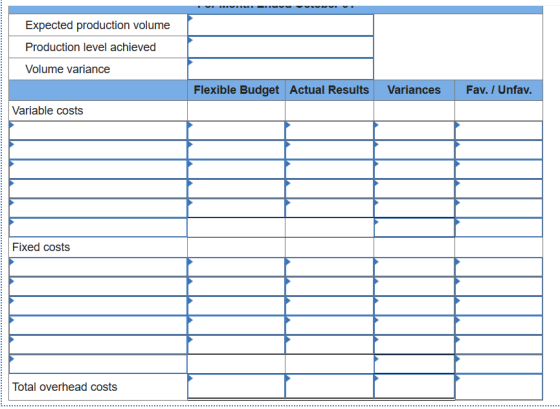The image size is (560, 409).
Task: Select the Volume variance label
Action: [x=68, y=69]
